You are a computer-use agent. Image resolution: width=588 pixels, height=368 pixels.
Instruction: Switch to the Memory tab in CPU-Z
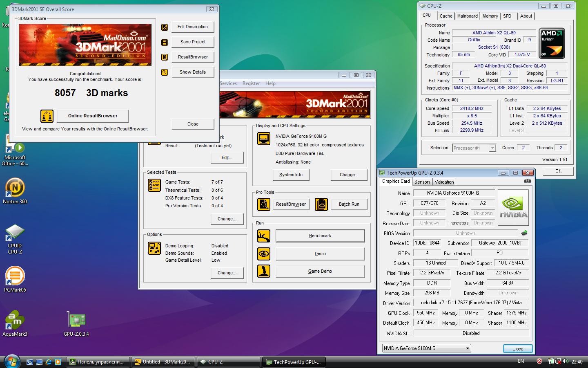tap(490, 16)
